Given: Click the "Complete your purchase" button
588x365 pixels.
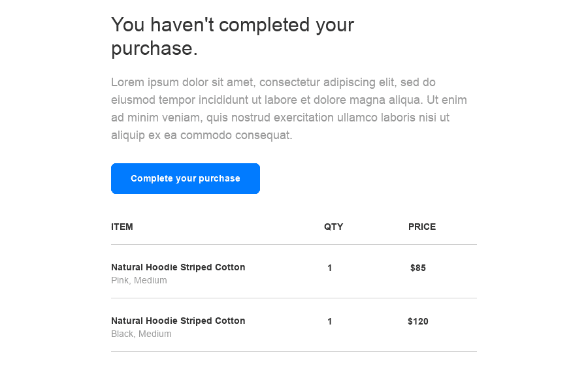Looking at the screenshot, I should [x=186, y=179].
